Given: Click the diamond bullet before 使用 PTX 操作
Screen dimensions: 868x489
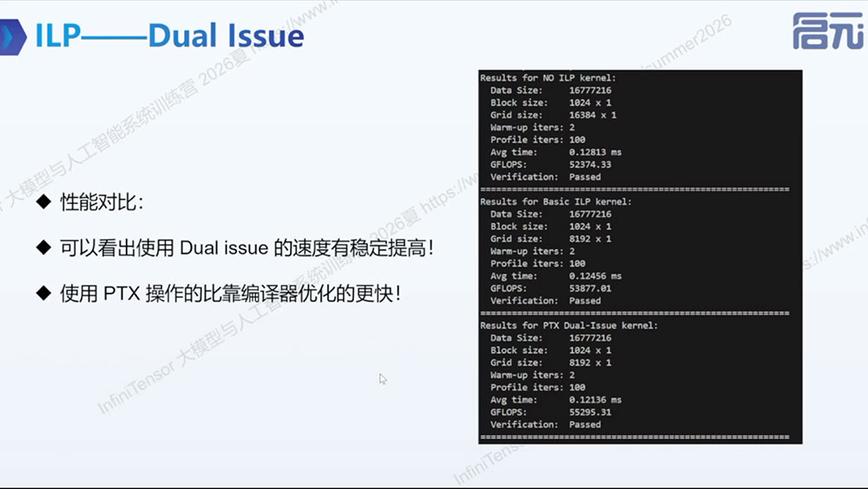Looking at the screenshot, I should tap(43, 293).
